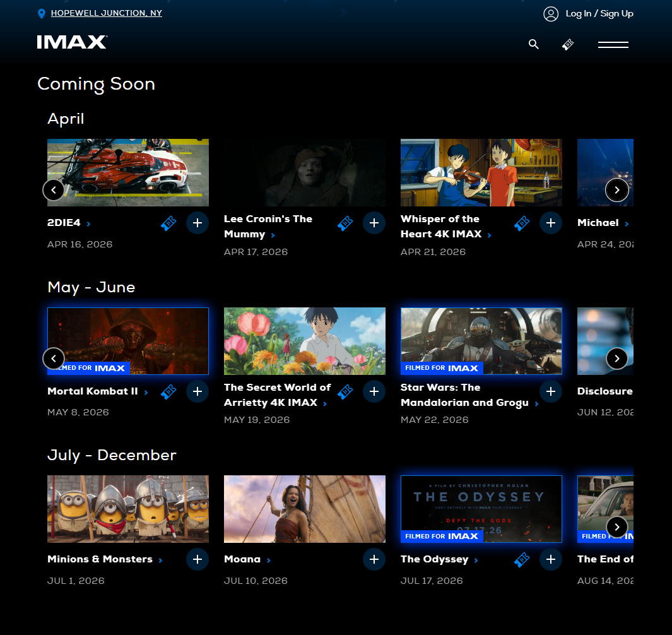This screenshot has width=672, height=635.
Task: Show next movies in July - December row
Action: 616,527
